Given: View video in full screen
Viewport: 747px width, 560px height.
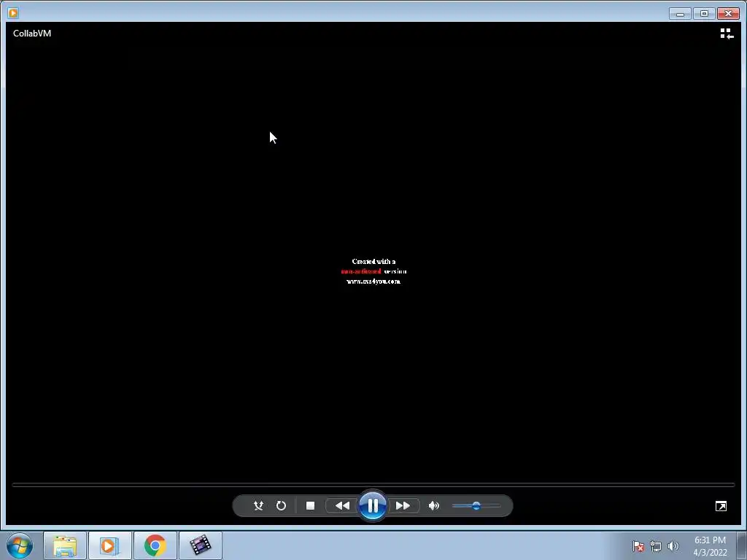Looking at the screenshot, I should pyautogui.click(x=721, y=506).
